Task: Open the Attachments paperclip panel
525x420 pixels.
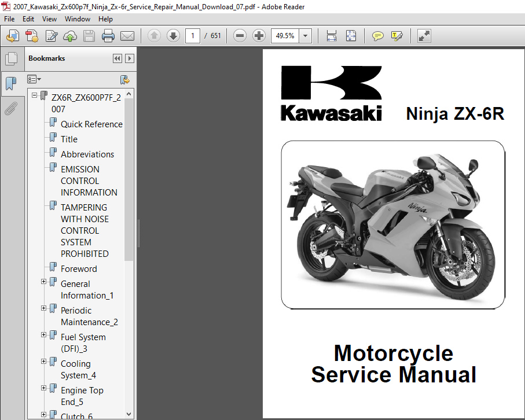Action: pyautogui.click(x=11, y=108)
